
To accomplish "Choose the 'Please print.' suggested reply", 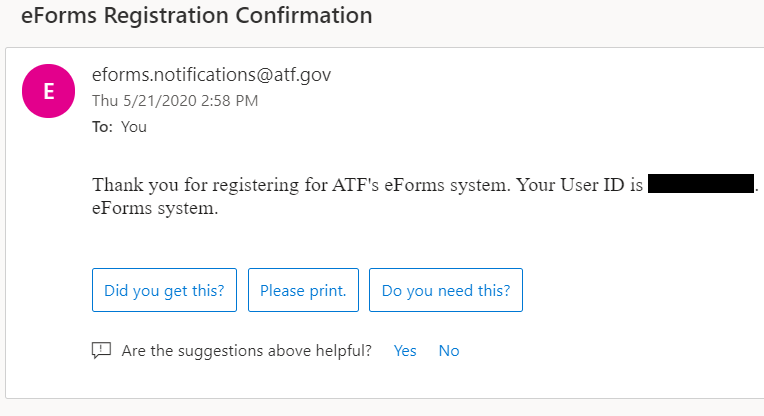I will 303,290.
